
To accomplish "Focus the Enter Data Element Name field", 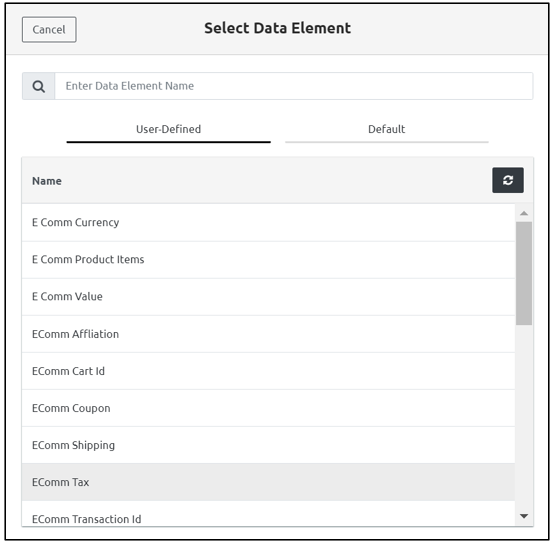I will (x=294, y=86).
